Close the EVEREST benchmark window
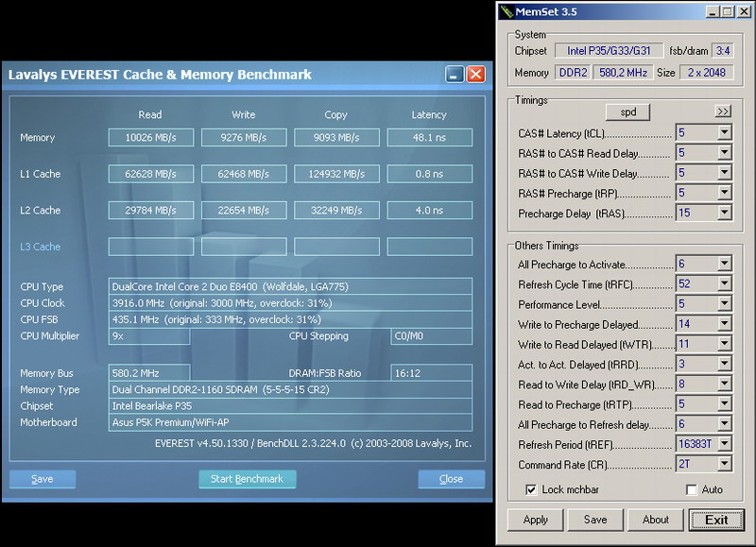 476,75
